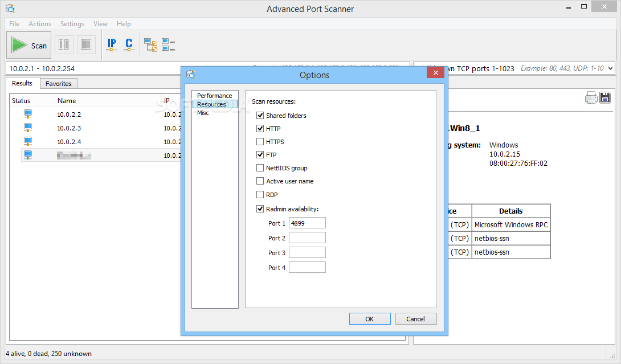Click the expand all tree icon
Viewport: 621px width, 364px height.
(150, 45)
